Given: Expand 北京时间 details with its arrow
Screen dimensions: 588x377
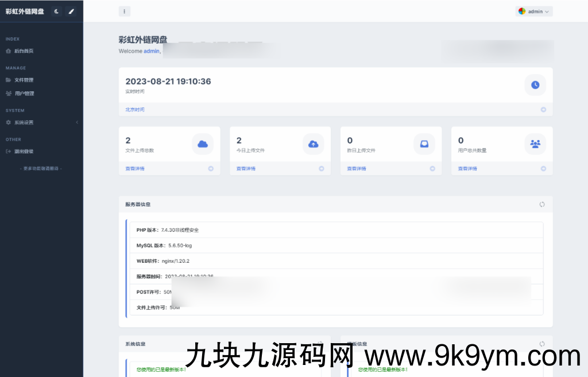Looking at the screenshot, I should click(544, 109).
